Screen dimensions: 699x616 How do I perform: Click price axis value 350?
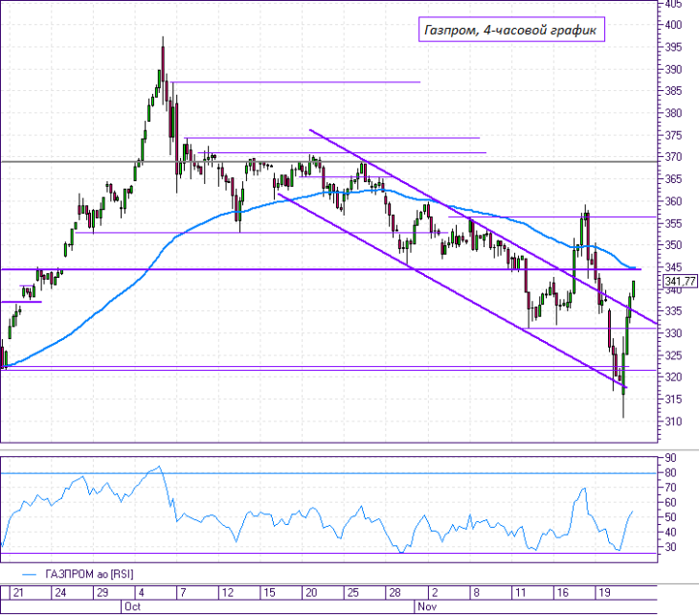(x=673, y=245)
